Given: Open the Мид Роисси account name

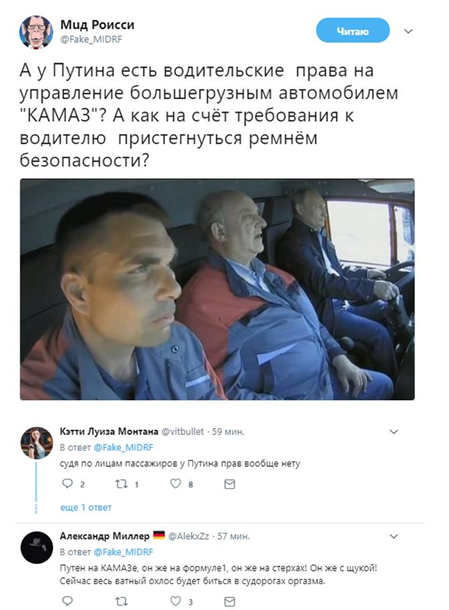Looking at the screenshot, I should pyautogui.click(x=97, y=25).
